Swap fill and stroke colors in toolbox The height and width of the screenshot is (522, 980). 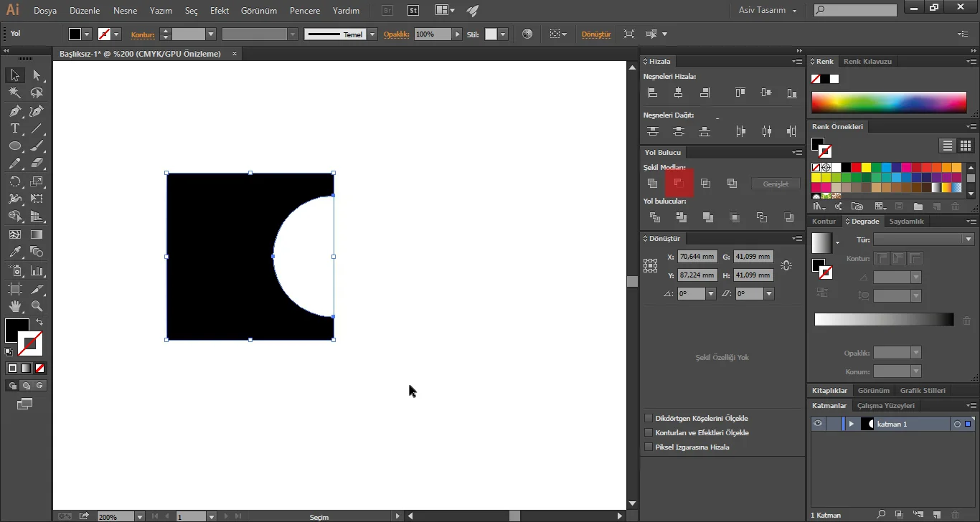[x=39, y=323]
